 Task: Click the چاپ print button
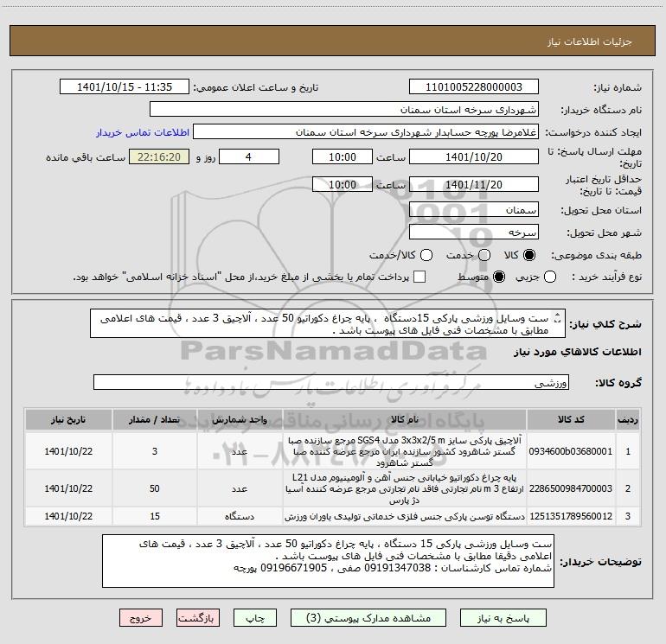[255, 618]
